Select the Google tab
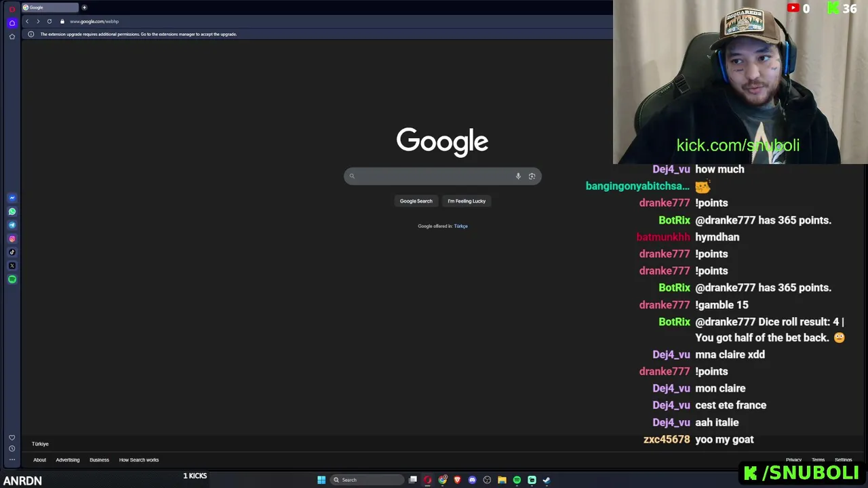Screen dimensions: 868x488 point(50,7)
